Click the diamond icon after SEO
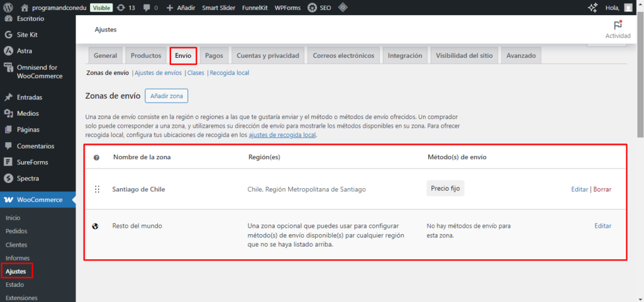644x302 pixels. (343, 8)
